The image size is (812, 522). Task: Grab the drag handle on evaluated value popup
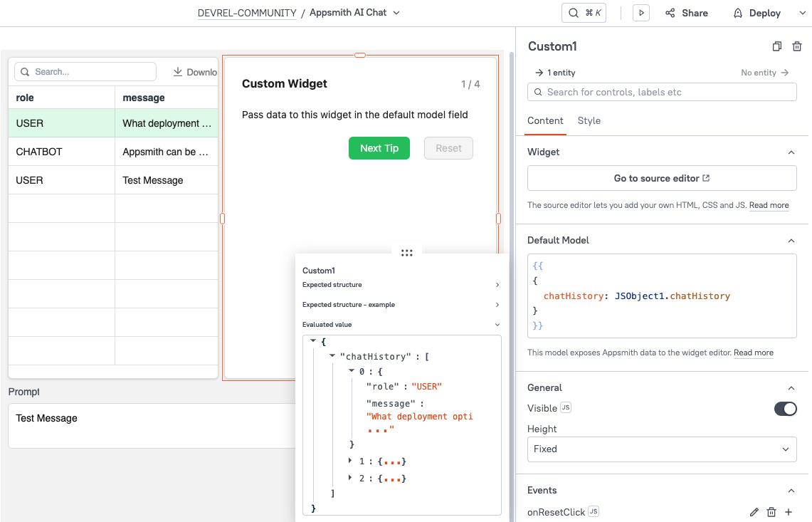(407, 253)
